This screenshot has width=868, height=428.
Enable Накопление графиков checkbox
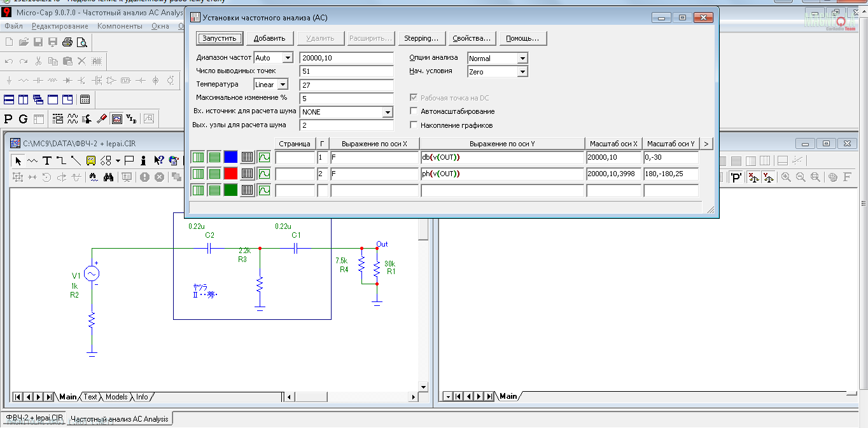414,125
